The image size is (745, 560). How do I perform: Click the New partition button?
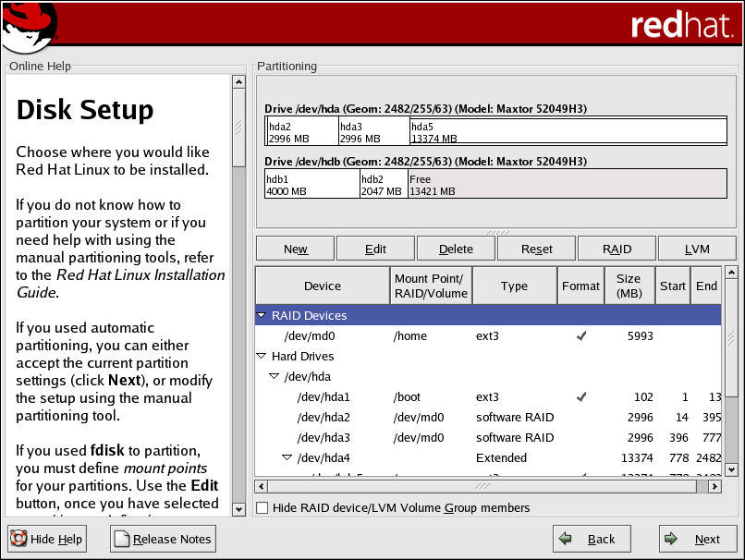point(296,249)
